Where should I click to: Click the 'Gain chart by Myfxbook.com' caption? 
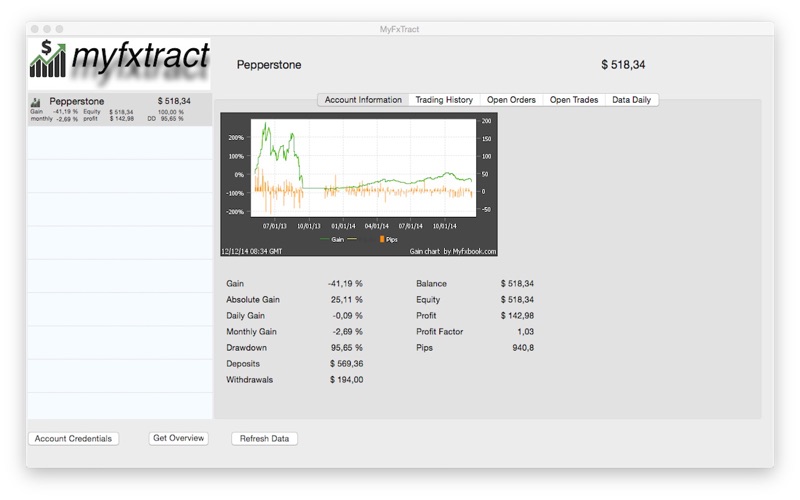pos(453,251)
